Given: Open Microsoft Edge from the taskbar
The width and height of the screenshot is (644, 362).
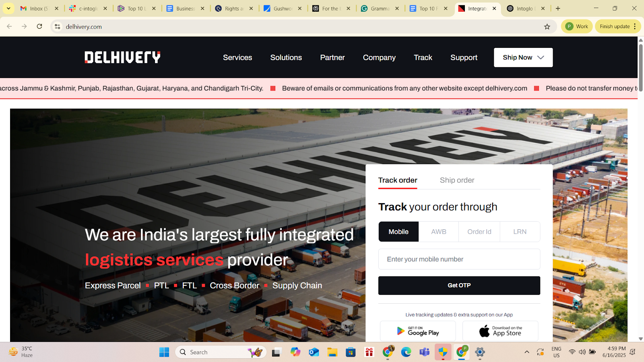Looking at the screenshot, I should [406, 352].
